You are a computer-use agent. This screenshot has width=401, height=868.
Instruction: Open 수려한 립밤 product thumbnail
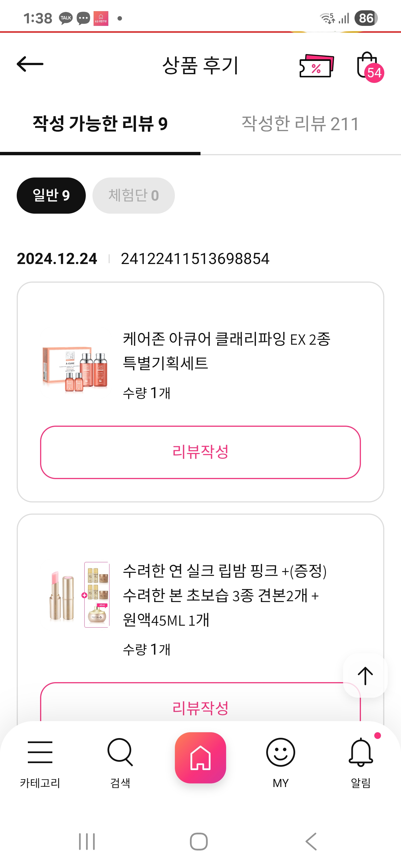click(79, 595)
